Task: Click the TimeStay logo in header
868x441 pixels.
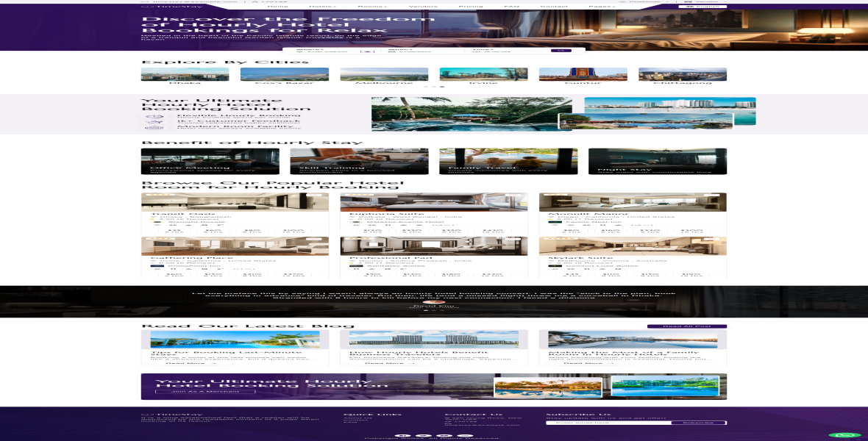Action: [164, 7]
